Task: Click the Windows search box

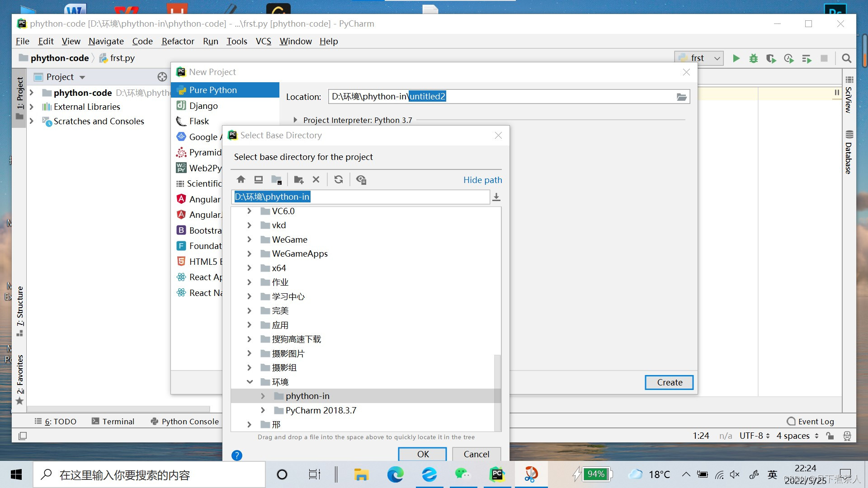Action: tap(149, 474)
